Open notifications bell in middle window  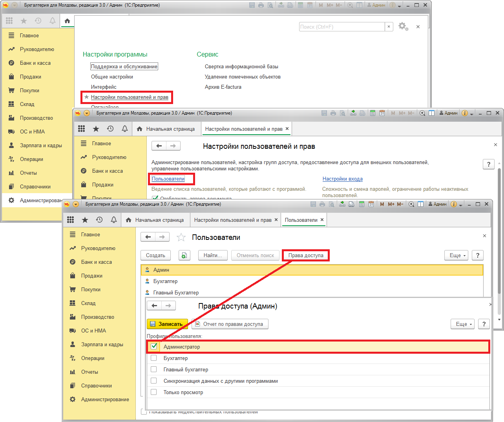tap(125, 129)
